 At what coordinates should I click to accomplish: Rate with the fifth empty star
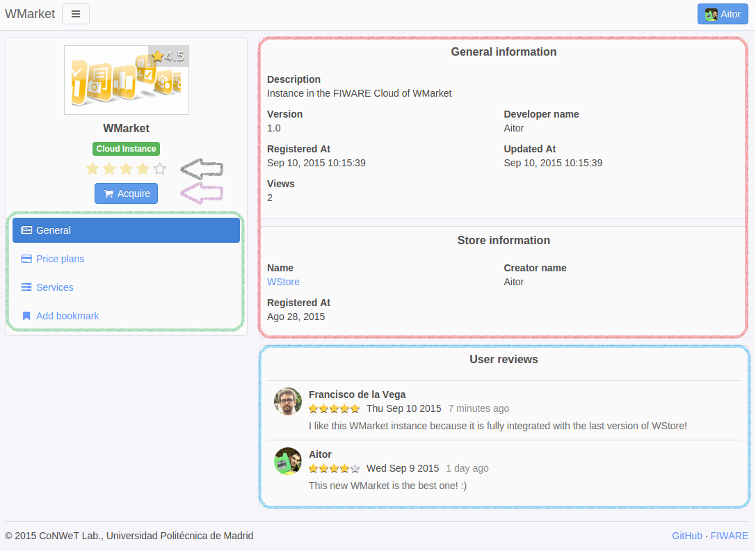159,168
